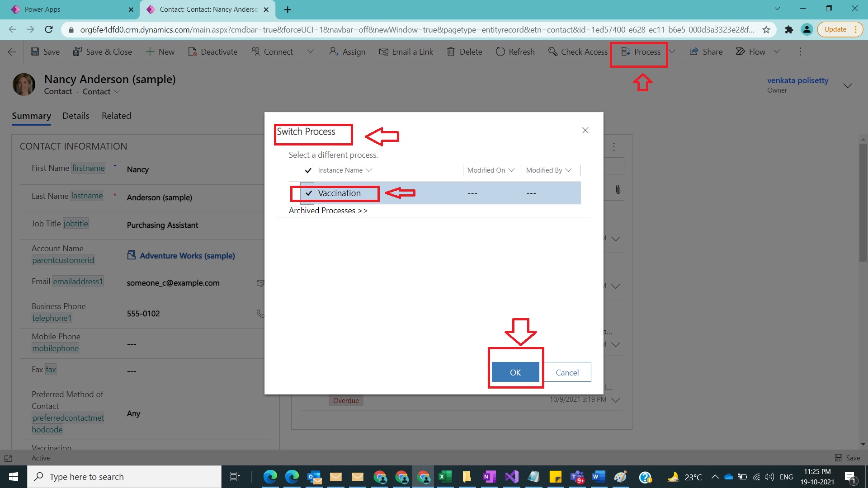The image size is (868, 488).
Task: Click the Deactivate contact icon
Action: (x=193, y=52)
